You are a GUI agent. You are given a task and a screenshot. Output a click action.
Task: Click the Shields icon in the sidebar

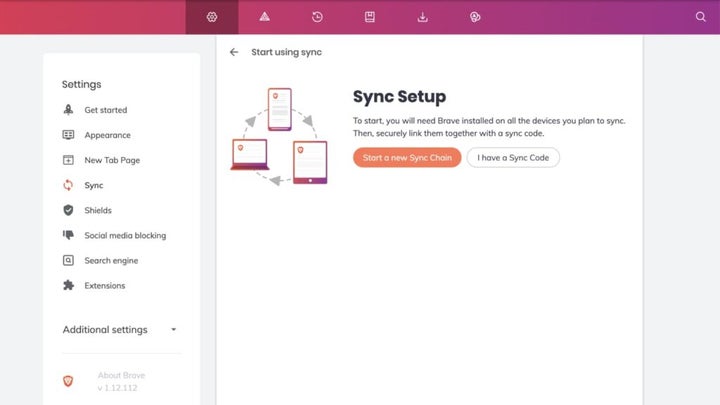click(68, 210)
